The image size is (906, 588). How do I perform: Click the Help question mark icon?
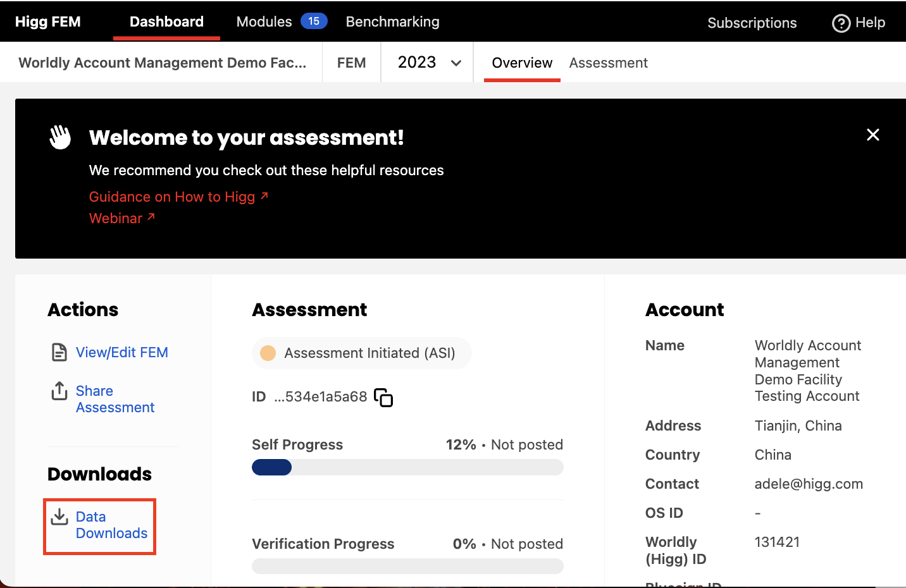click(841, 23)
